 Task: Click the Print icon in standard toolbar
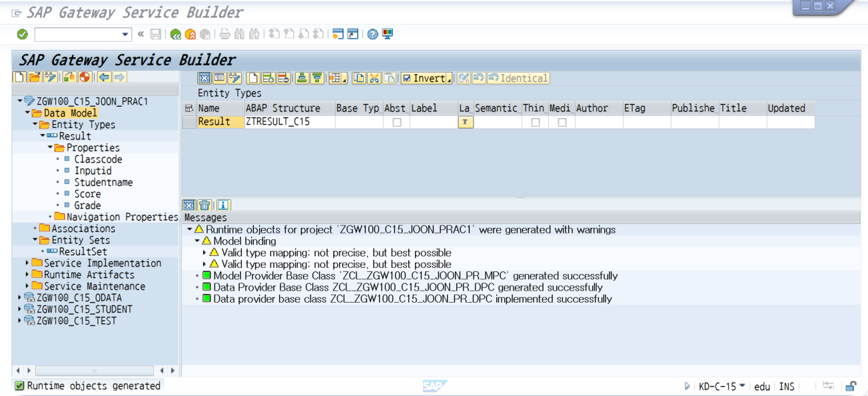[225, 34]
